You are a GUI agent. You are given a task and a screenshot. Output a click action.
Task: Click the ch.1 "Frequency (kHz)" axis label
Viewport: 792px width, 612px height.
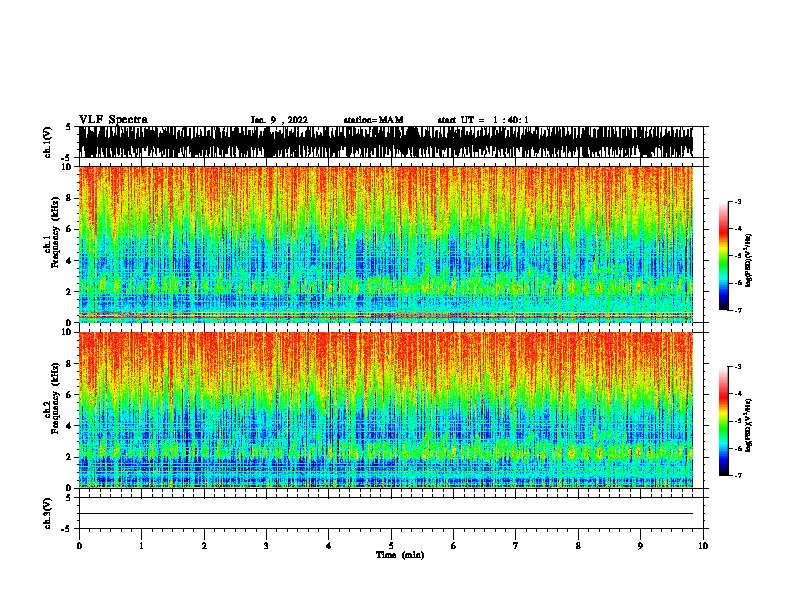pos(55,232)
